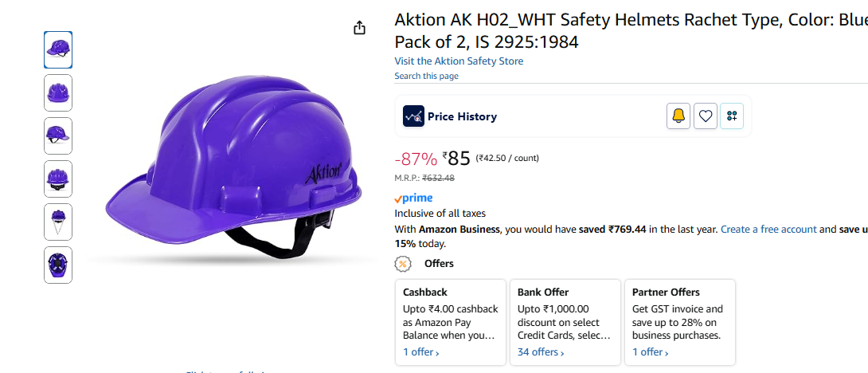Click the Price History chart icon
The width and height of the screenshot is (868, 373).
(414, 116)
